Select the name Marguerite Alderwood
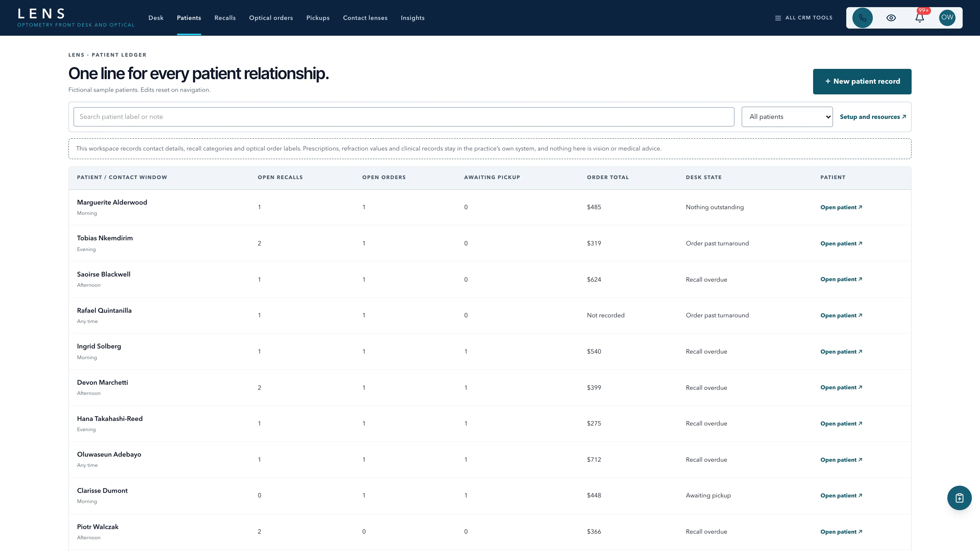This screenshot has height=551, width=980. [112, 202]
